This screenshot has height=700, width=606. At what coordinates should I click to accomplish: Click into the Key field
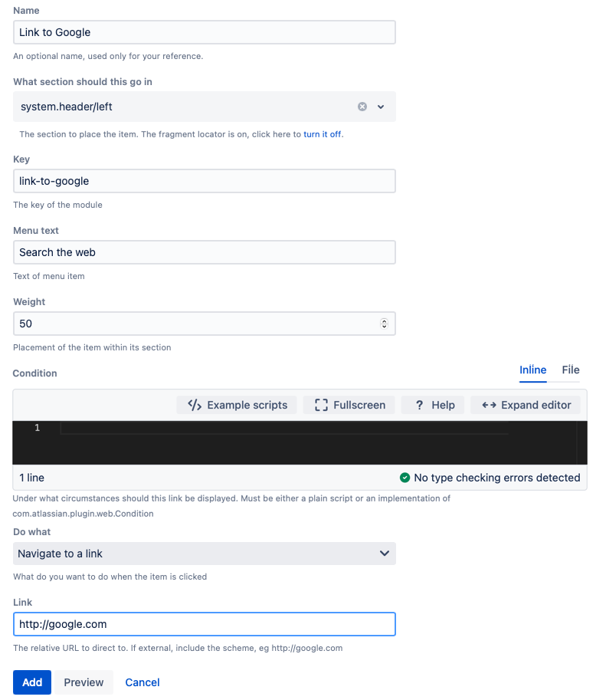(205, 181)
